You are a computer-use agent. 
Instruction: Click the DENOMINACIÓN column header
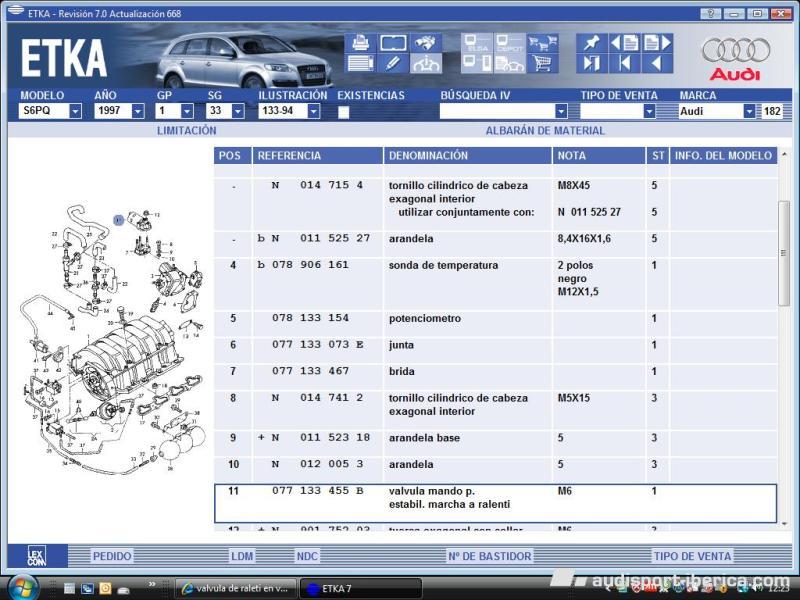467,156
